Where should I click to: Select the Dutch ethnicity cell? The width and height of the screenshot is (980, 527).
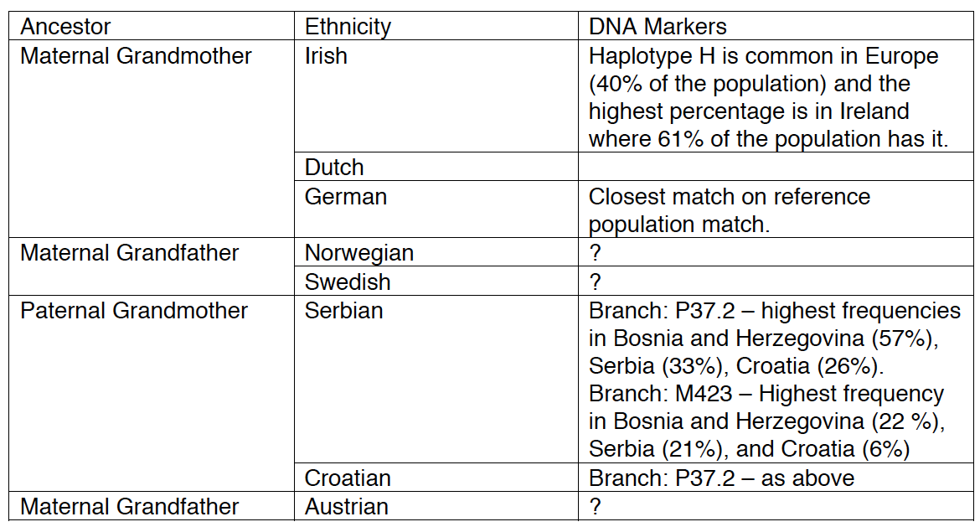tap(436, 167)
